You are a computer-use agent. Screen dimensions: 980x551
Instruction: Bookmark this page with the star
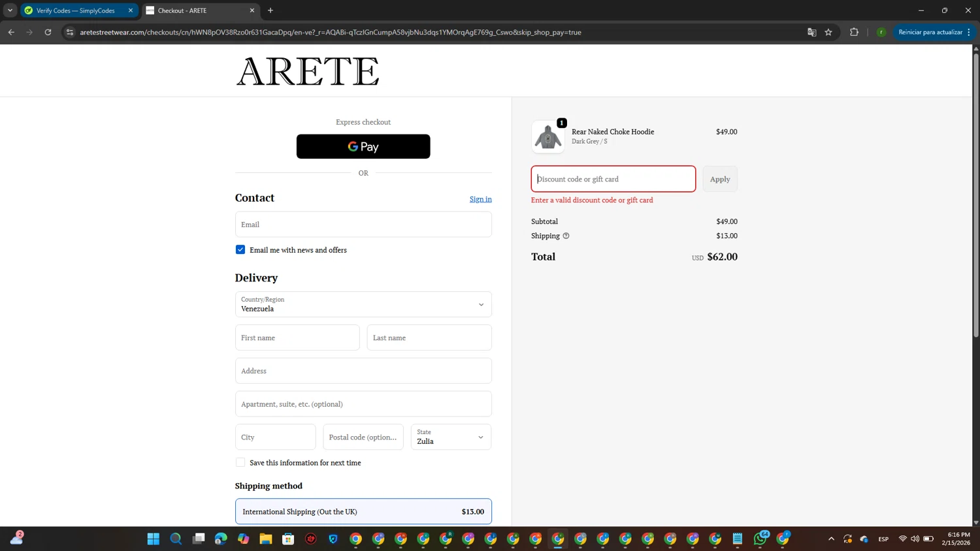point(828,32)
